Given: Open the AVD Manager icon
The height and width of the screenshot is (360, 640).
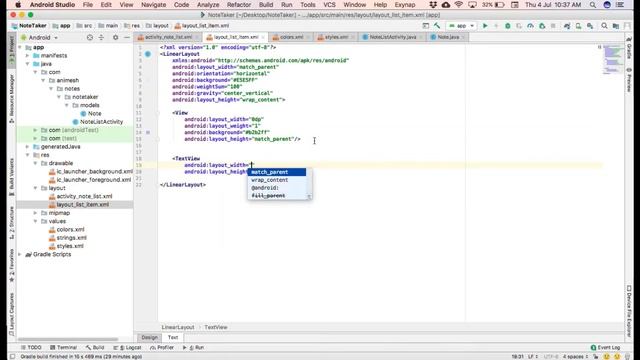Looking at the screenshot, I should 578,26.
